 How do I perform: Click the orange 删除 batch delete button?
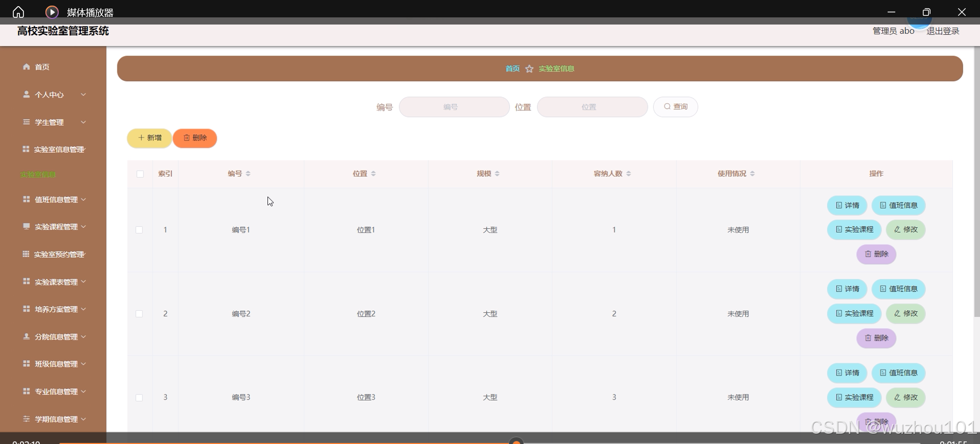point(195,138)
